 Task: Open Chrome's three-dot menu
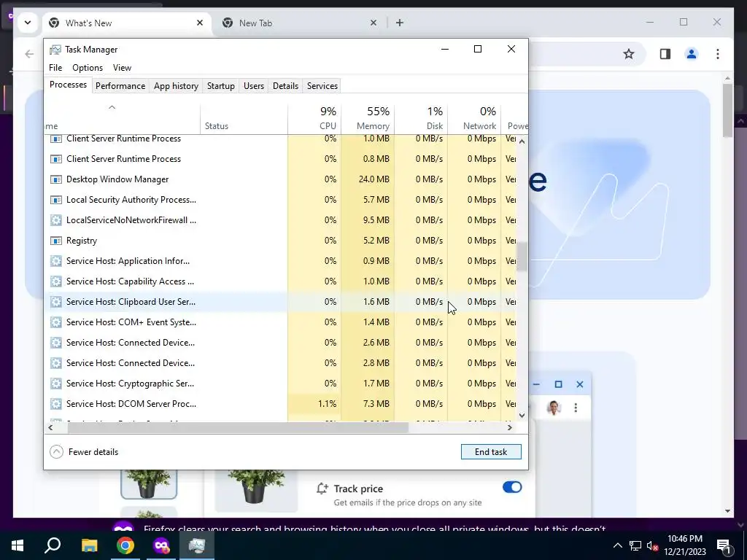pyautogui.click(x=718, y=54)
